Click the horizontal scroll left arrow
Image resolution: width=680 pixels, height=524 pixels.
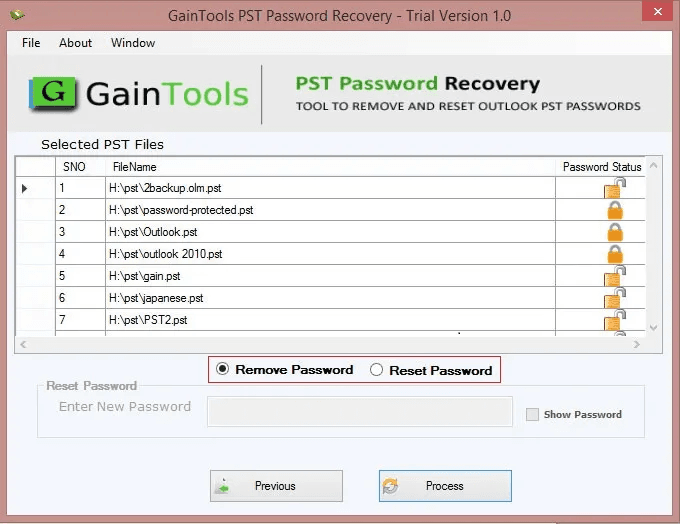tap(23, 344)
